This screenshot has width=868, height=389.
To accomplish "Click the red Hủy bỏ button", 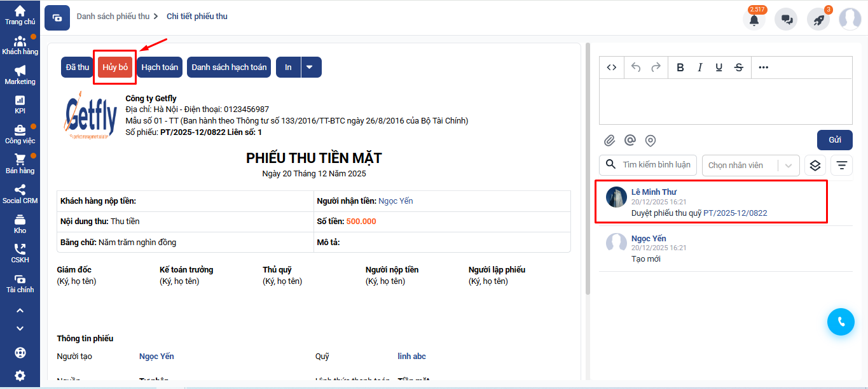I will pyautogui.click(x=115, y=67).
